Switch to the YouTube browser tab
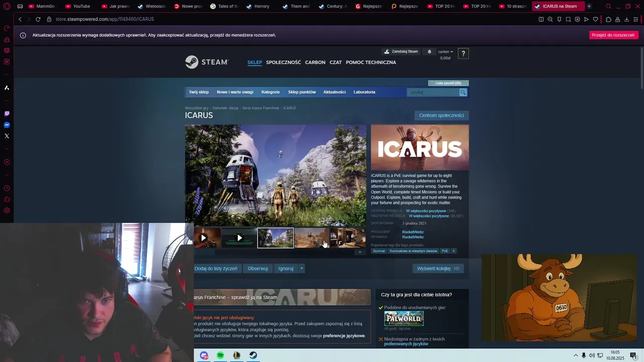The width and height of the screenshot is (644, 362). (x=80, y=7)
